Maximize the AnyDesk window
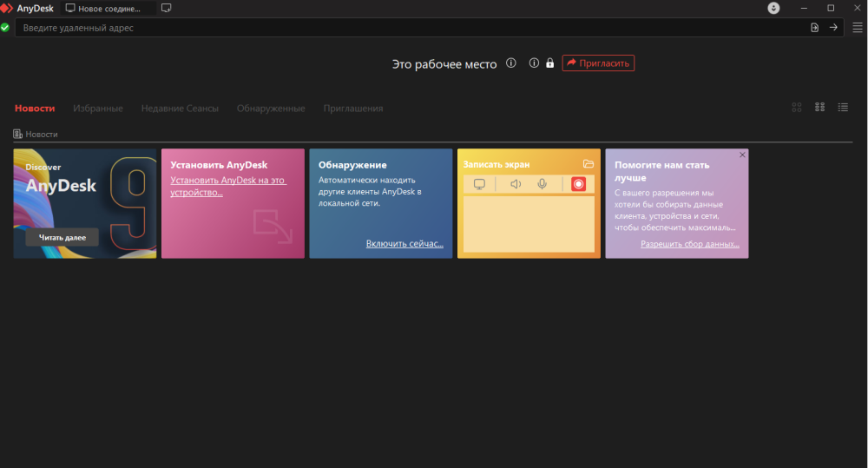Image resolution: width=868 pixels, height=468 pixels. tap(831, 9)
